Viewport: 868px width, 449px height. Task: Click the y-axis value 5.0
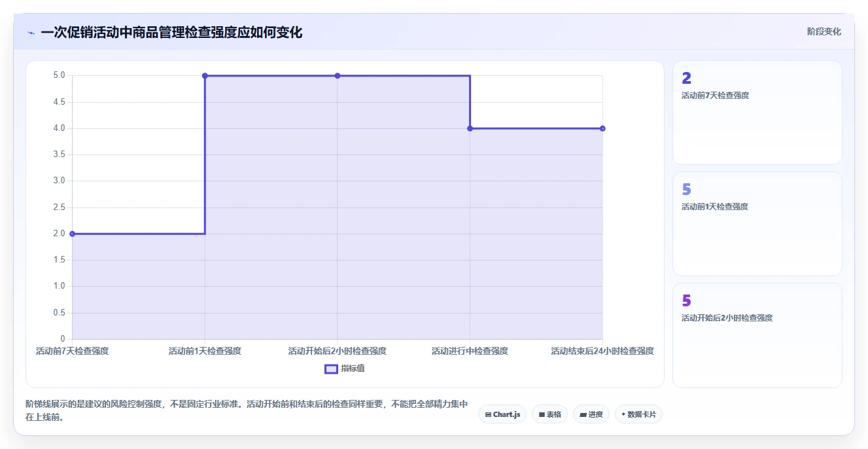tap(59, 75)
